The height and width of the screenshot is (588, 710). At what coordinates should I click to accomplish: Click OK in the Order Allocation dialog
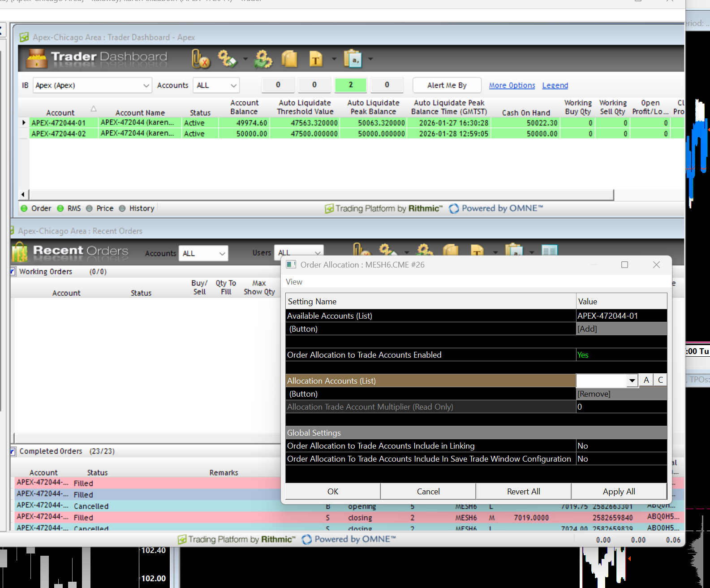[333, 491]
